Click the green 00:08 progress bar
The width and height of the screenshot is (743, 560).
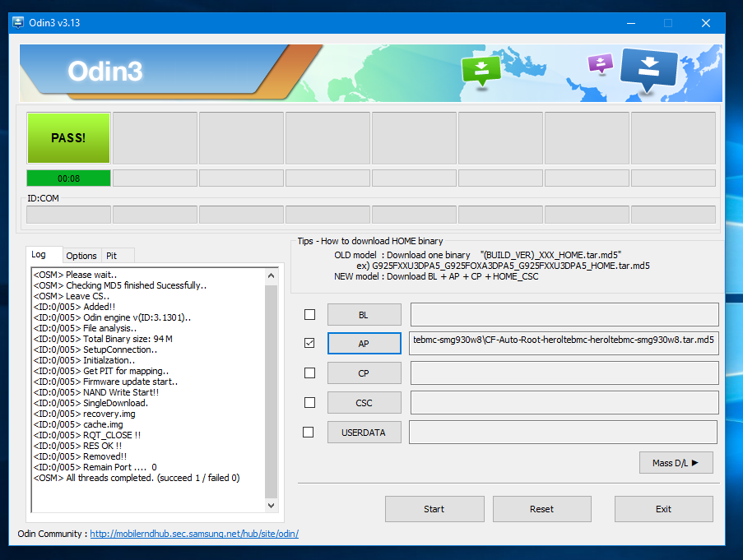69,178
